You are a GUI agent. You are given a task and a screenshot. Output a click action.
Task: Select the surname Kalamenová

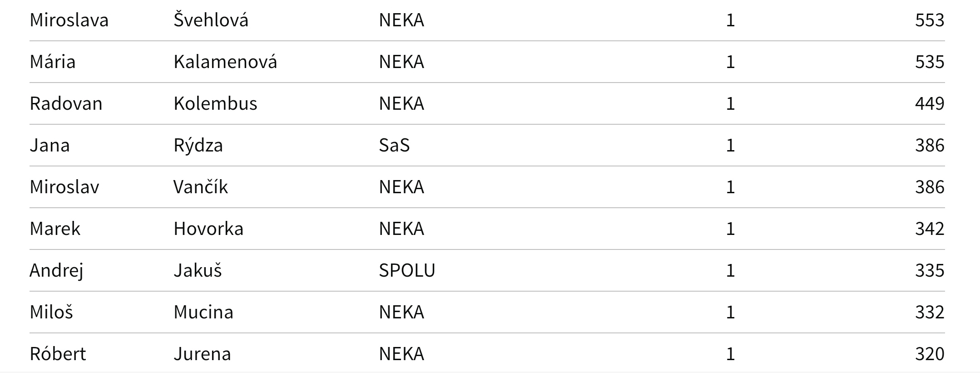pos(225,62)
